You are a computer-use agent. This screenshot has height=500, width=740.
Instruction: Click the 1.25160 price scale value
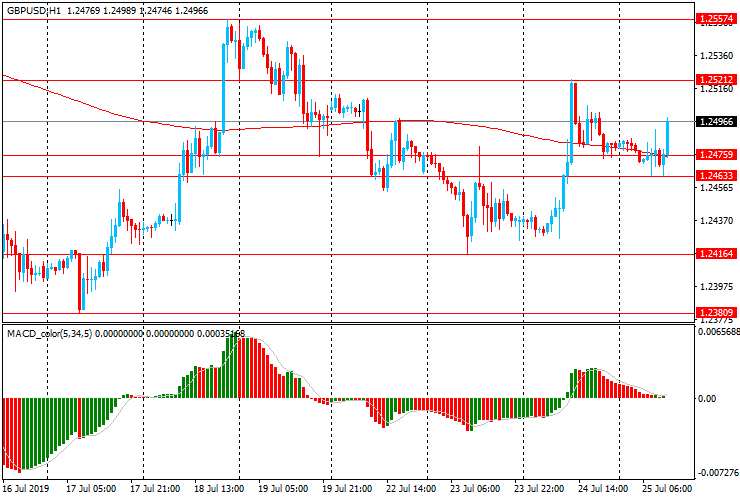[716, 89]
